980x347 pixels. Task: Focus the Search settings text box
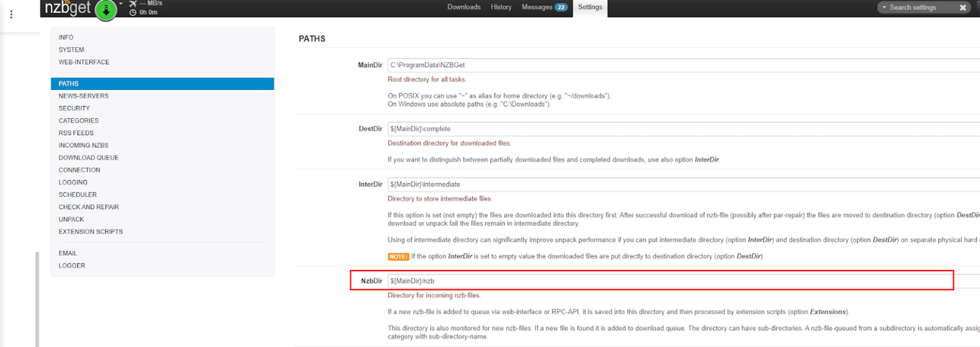(919, 8)
